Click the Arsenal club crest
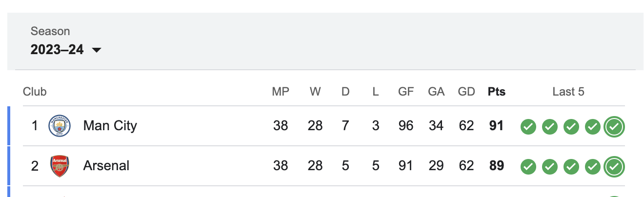The width and height of the screenshot is (644, 197). point(60,166)
